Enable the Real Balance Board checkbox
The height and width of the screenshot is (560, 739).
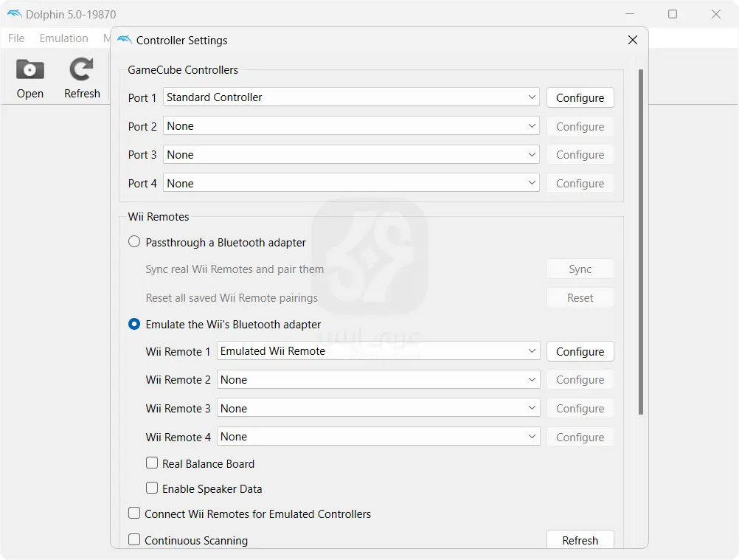pos(152,463)
